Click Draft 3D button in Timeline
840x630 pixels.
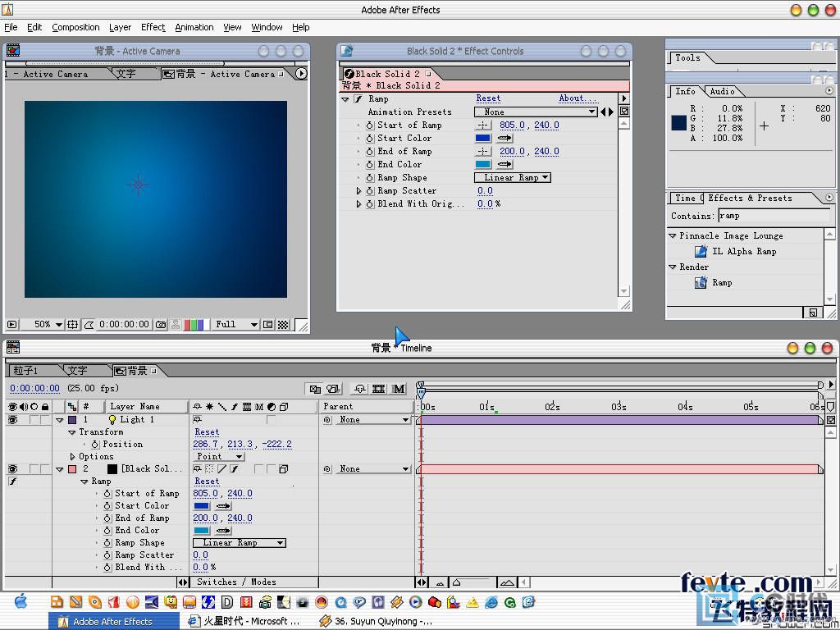333,389
